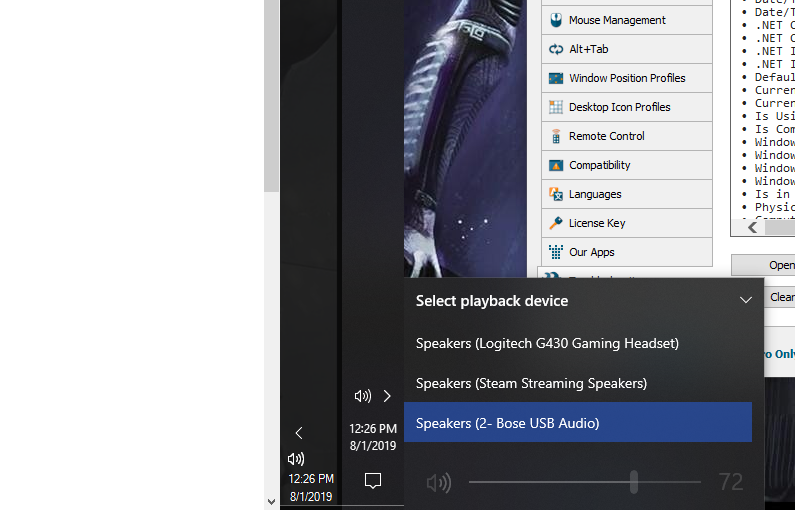Mute audio using flyout speaker icon
Image resolution: width=795 pixels, height=514 pixels.
(x=438, y=483)
